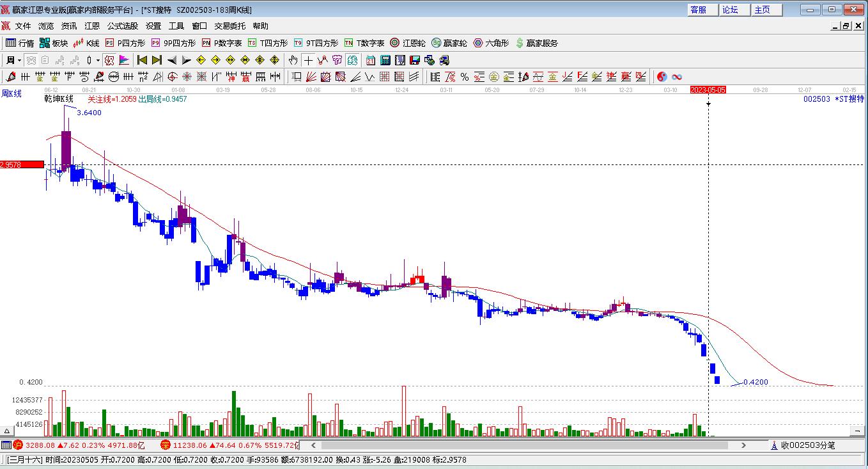Image resolution: width=868 pixels, height=469 pixels.
Task: Click the floppy disk save icon
Action: click(414, 60)
